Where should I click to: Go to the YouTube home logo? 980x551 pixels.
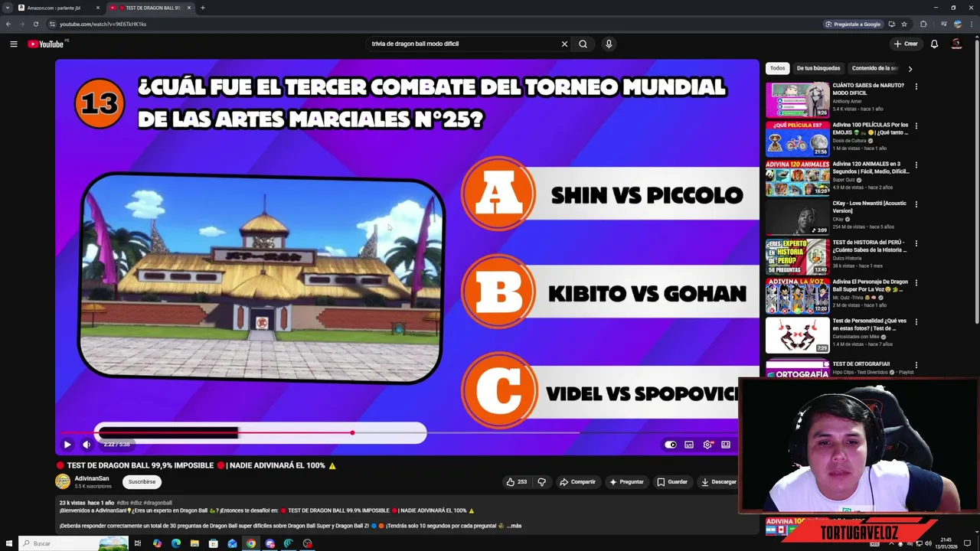46,44
